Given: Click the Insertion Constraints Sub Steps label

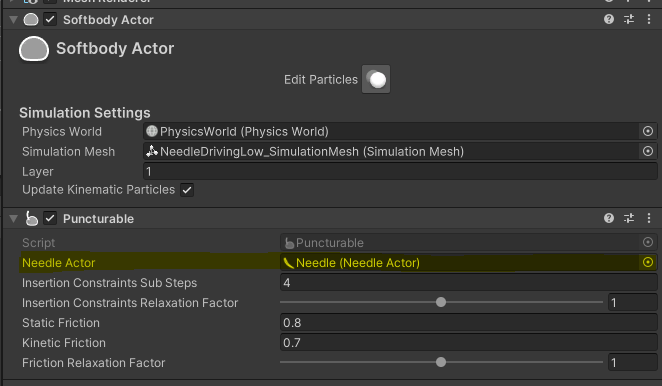Looking at the screenshot, I should coord(109,283).
